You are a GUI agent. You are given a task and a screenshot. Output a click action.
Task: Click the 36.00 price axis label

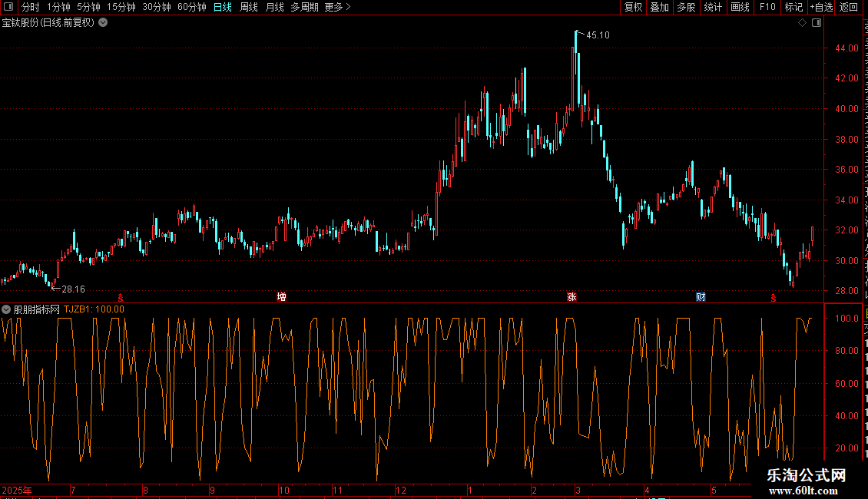click(x=847, y=170)
